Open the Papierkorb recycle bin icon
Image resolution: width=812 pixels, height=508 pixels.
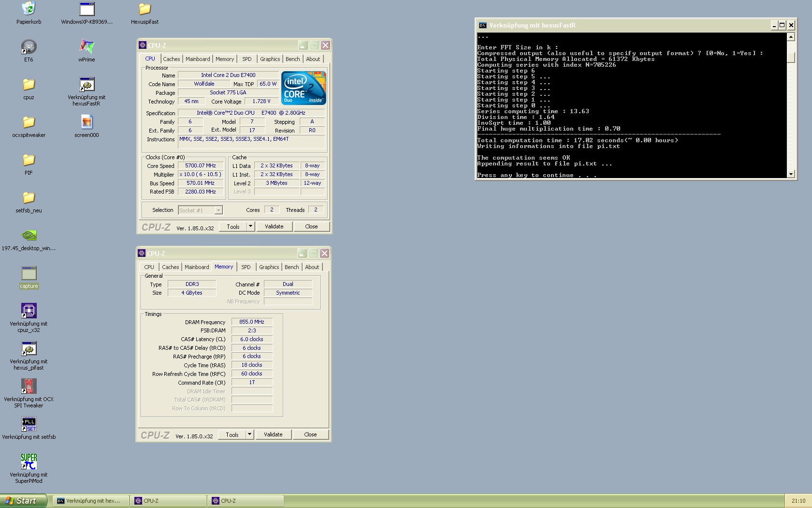(x=29, y=9)
